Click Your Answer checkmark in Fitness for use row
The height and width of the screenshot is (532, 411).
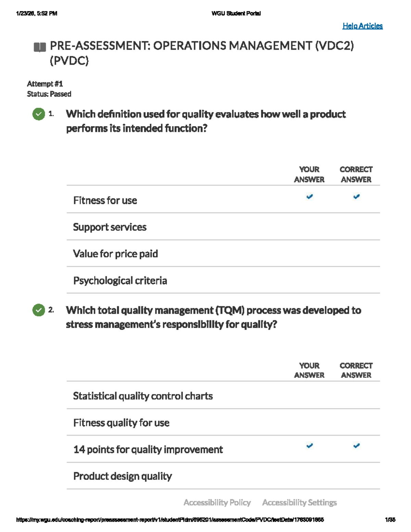310,197
